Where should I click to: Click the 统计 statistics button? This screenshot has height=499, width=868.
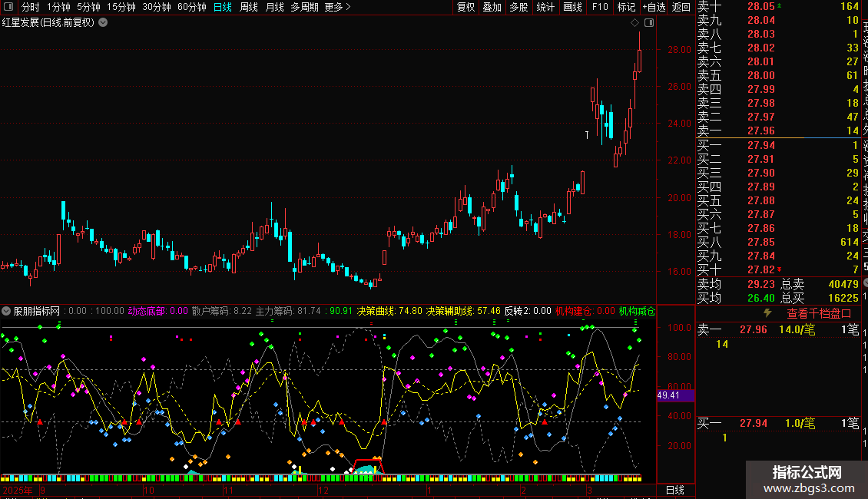[x=545, y=7]
